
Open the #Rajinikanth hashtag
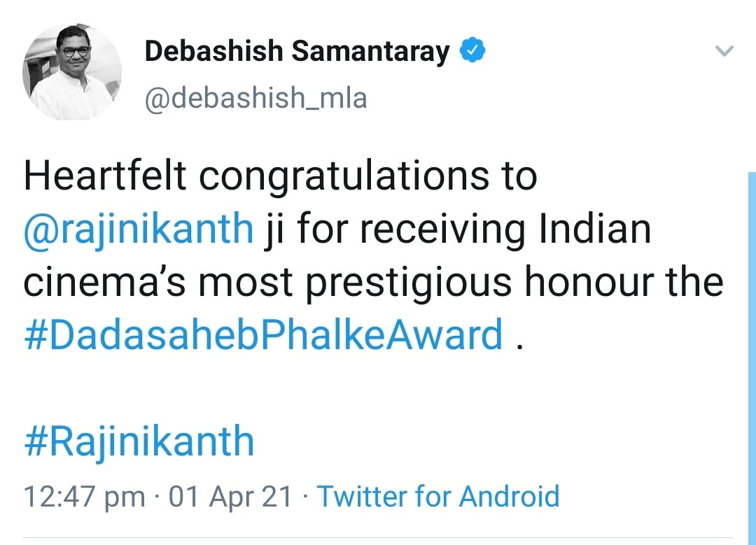(x=139, y=441)
